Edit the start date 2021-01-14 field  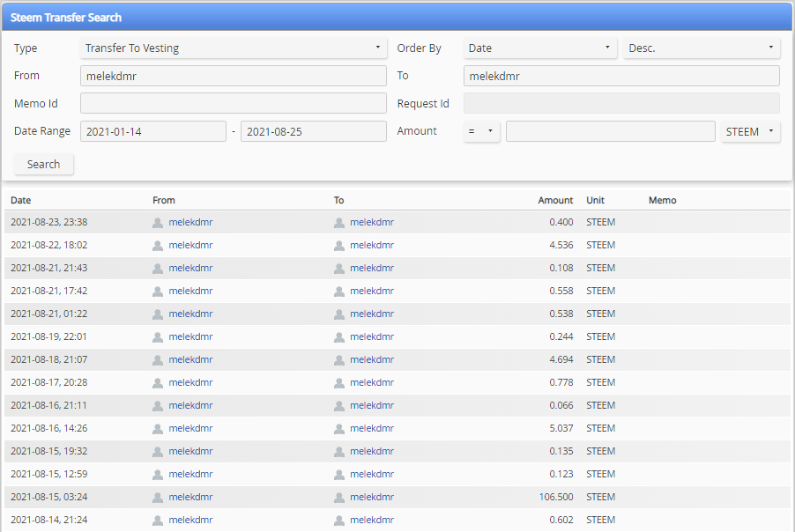153,131
